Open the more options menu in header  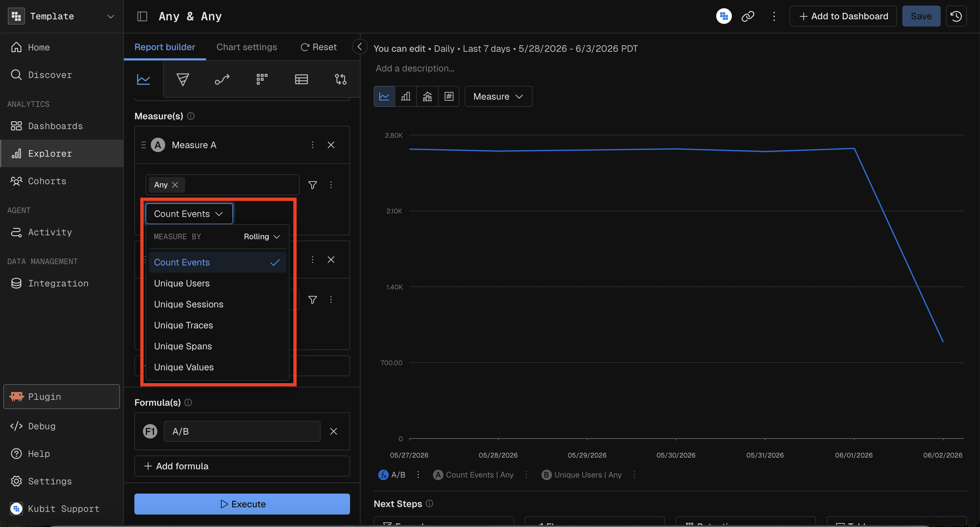tap(774, 16)
